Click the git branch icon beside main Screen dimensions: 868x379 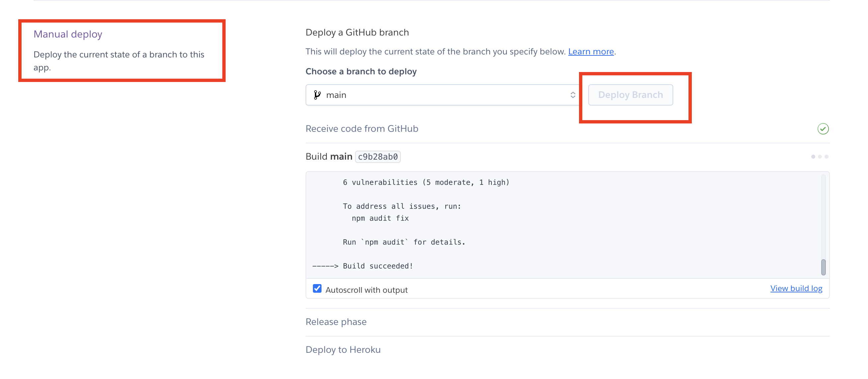click(x=317, y=95)
